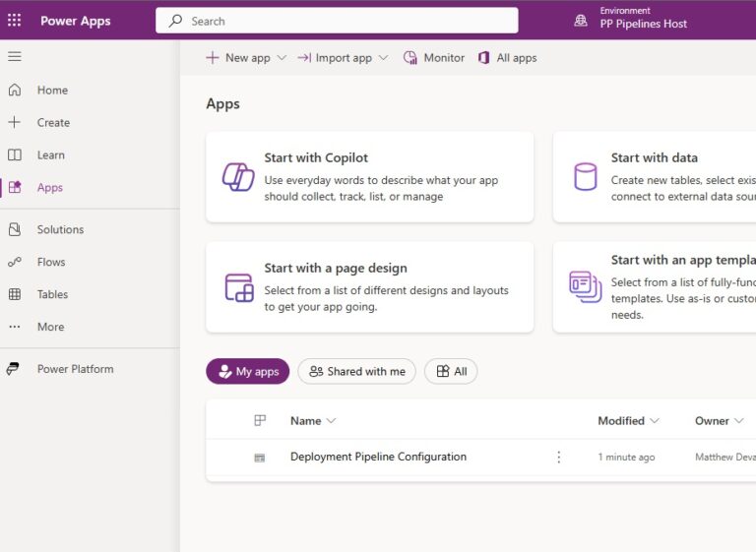Open the app launcher waffle icon
756x552 pixels.
(x=14, y=21)
